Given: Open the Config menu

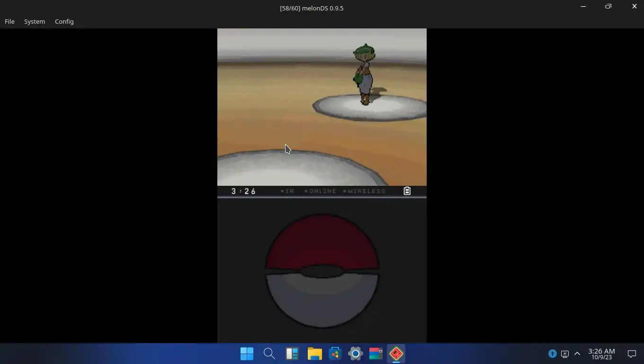Looking at the screenshot, I should point(64,21).
